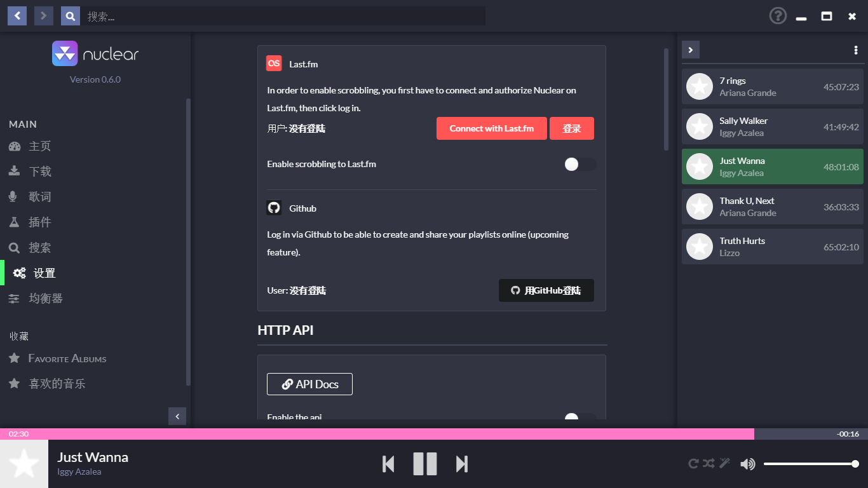Click the pink playback seek bar
This screenshot has width=868, height=488.
click(434, 434)
